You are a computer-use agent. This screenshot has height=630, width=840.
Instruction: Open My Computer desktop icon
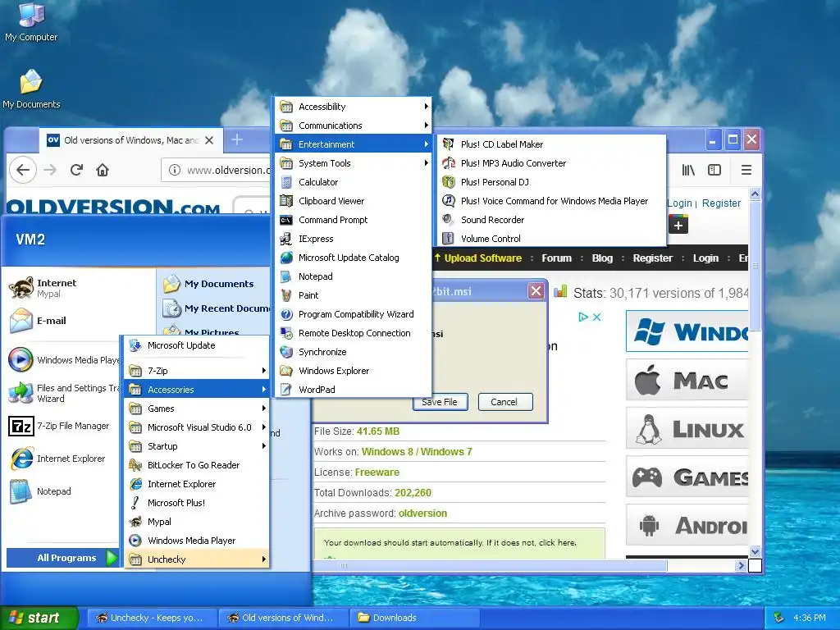(31, 21)
